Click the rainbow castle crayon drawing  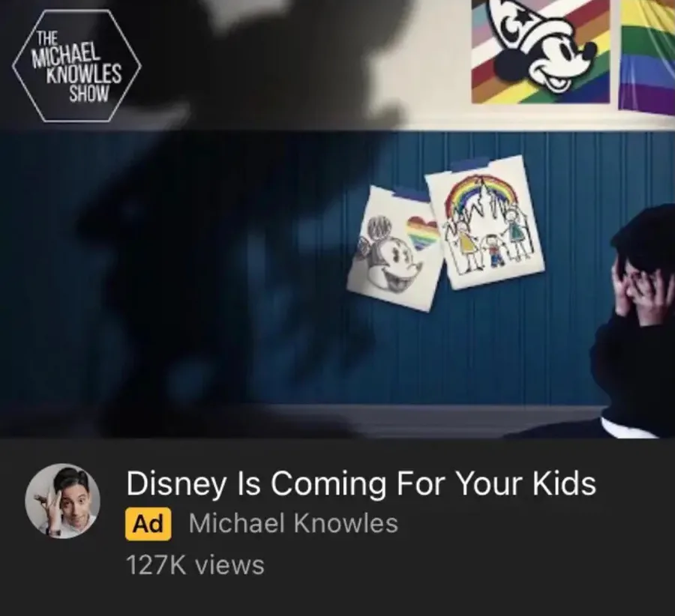click(484, 223)
